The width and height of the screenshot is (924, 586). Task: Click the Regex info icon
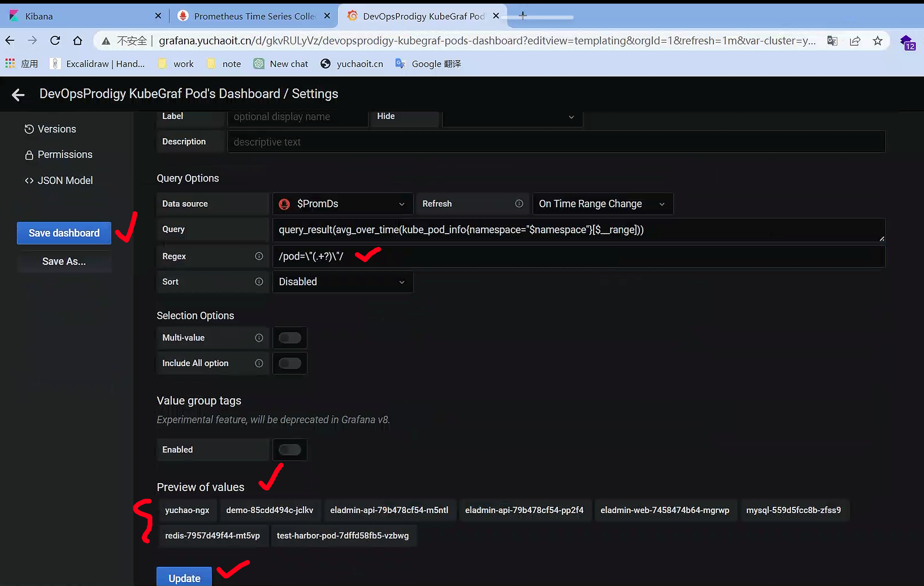point(259,256)
